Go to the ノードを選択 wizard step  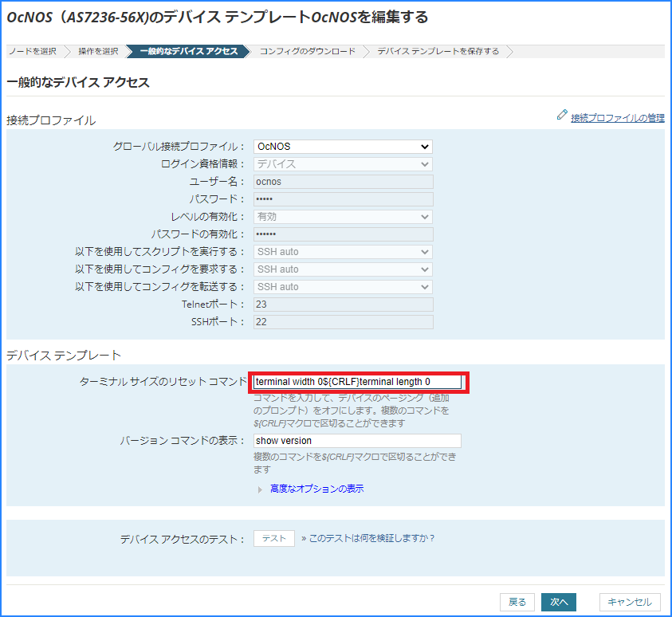pyautogui.click(x=33, y=51)
